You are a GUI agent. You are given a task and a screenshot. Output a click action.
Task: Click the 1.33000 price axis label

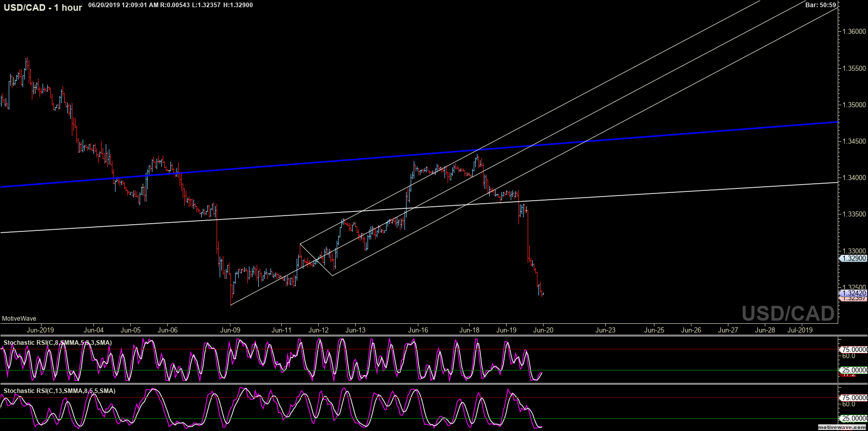[x=854, y=251]
